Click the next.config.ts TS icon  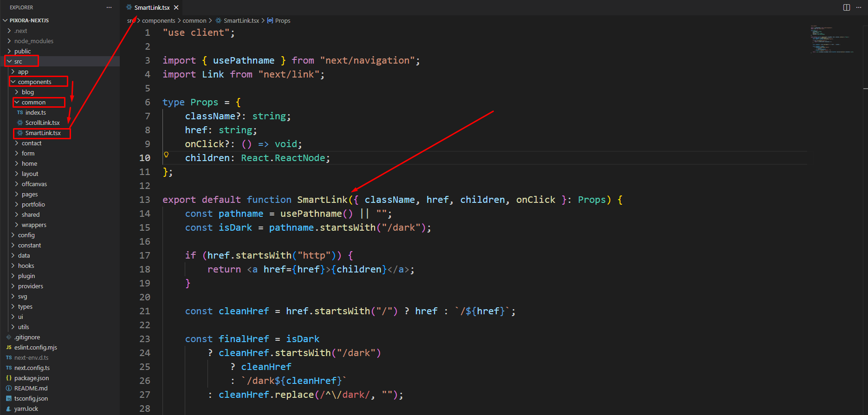coord(9,368)
